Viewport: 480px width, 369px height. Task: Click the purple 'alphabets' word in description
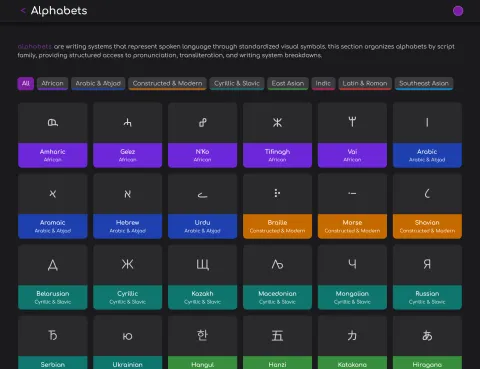[x=35, y=46]
